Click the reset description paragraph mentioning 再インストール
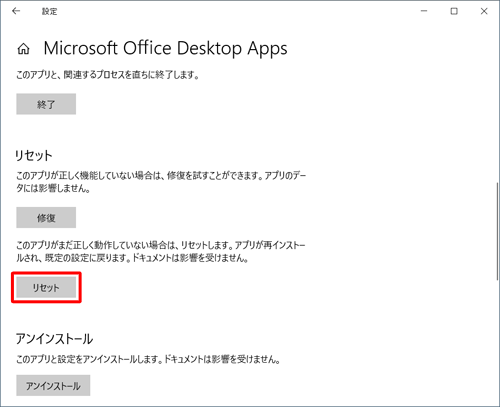The width and height of the screenshot is (500, 407). click(161, 251)
